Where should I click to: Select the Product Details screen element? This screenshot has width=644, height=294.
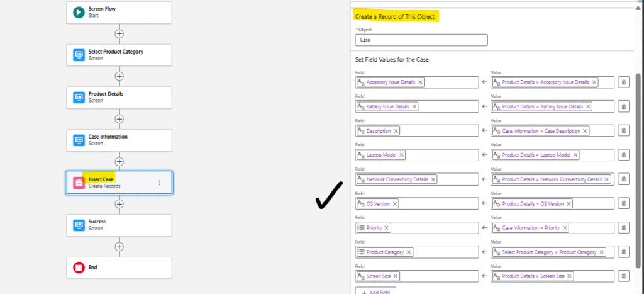[119, 97]
